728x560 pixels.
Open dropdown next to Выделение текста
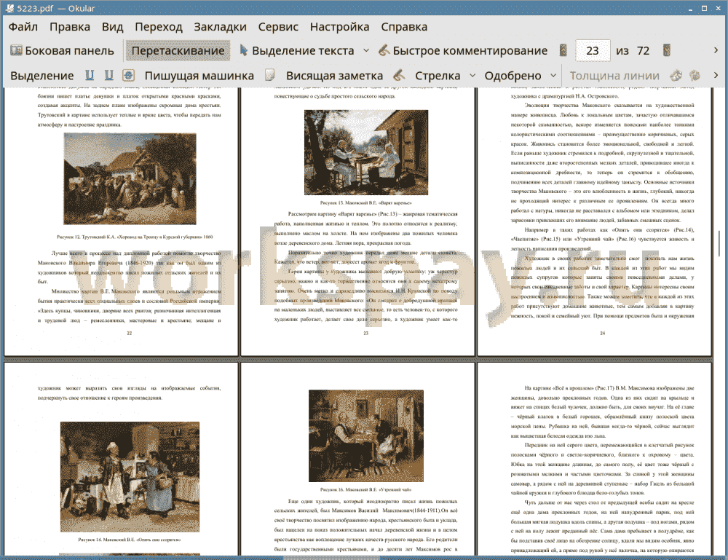(366, 50)
